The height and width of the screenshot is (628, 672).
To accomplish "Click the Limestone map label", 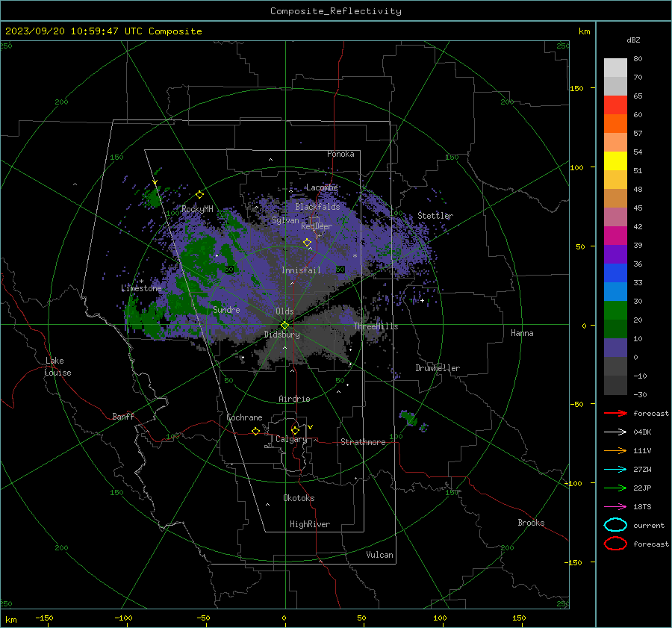I will tap(141, 288).
